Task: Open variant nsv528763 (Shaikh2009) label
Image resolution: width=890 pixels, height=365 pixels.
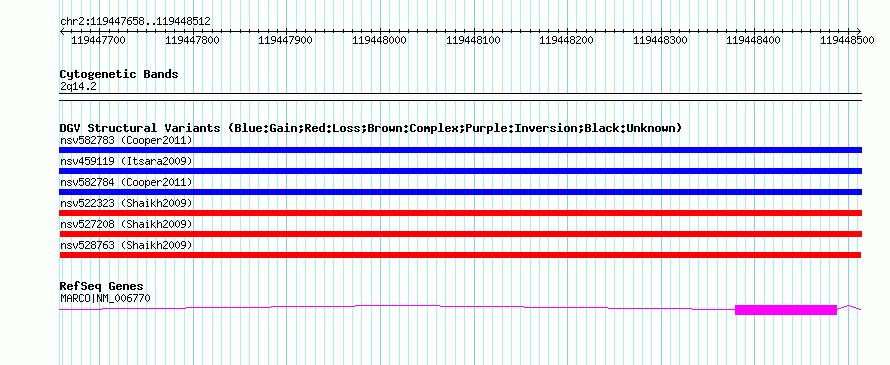Action: pos(126,245)
